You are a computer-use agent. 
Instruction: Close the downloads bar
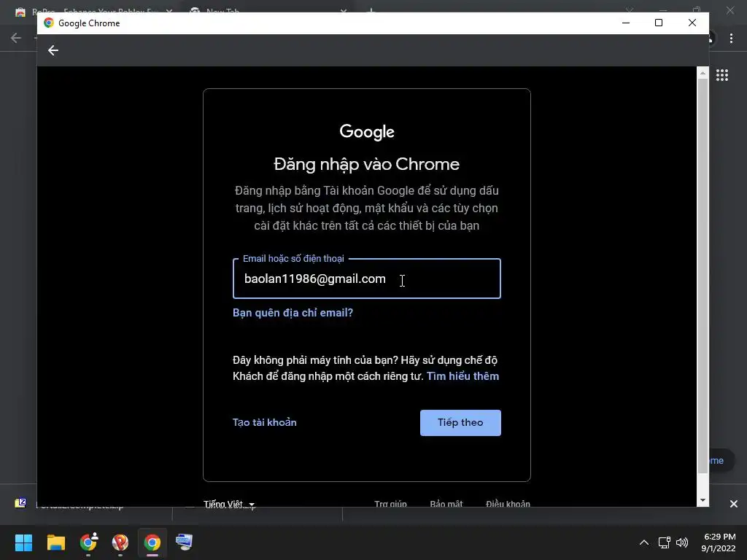click(x=734, y=504)
